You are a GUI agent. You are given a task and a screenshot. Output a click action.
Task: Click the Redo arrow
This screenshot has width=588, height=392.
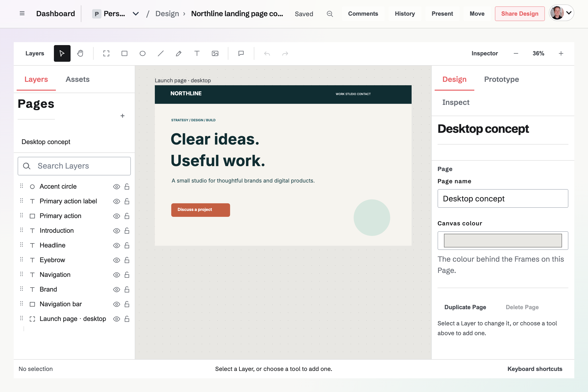tap(285, 53)
